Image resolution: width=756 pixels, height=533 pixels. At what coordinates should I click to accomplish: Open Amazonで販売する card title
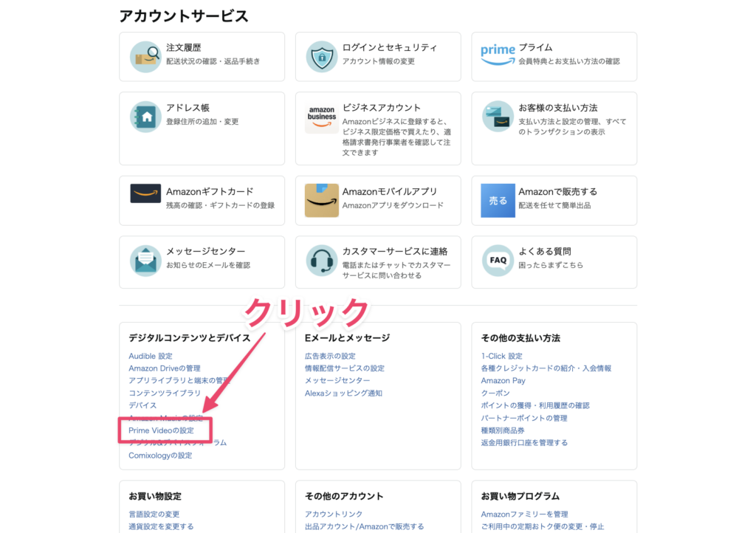pyautogui.click(x=558, y=192)
